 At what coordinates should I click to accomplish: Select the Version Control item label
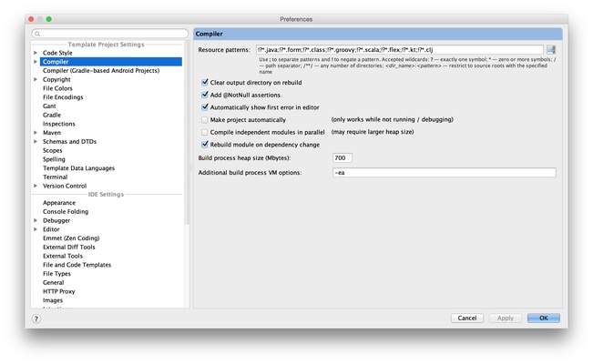(x=65, y=186)
